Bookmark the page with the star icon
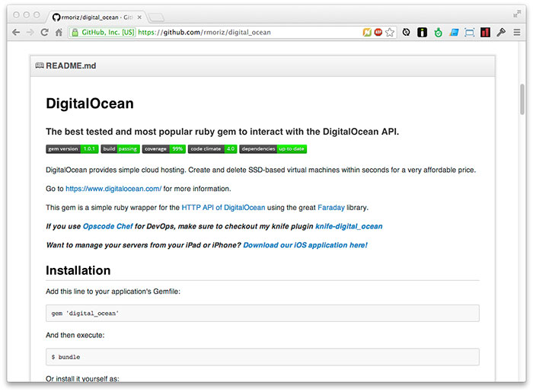Image resolution: width=533 pixels, height=392 pixels. pyautogui.click(x=390, y=32)
